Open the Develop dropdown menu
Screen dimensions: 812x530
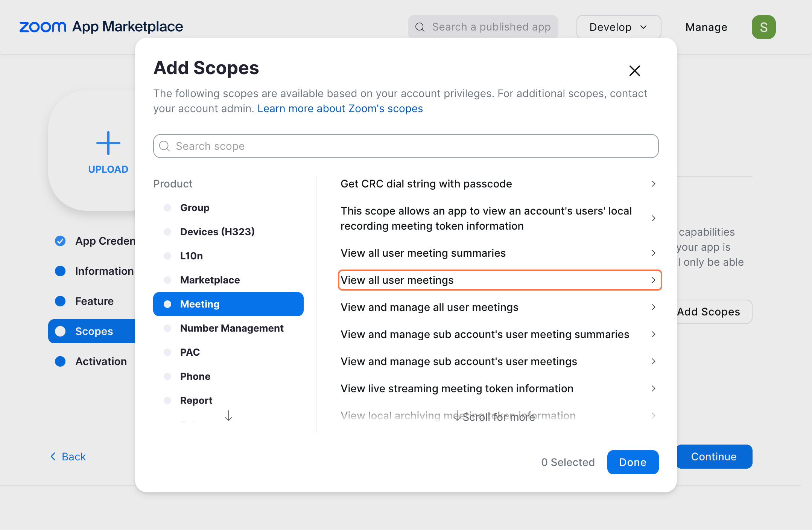[619, 27]
